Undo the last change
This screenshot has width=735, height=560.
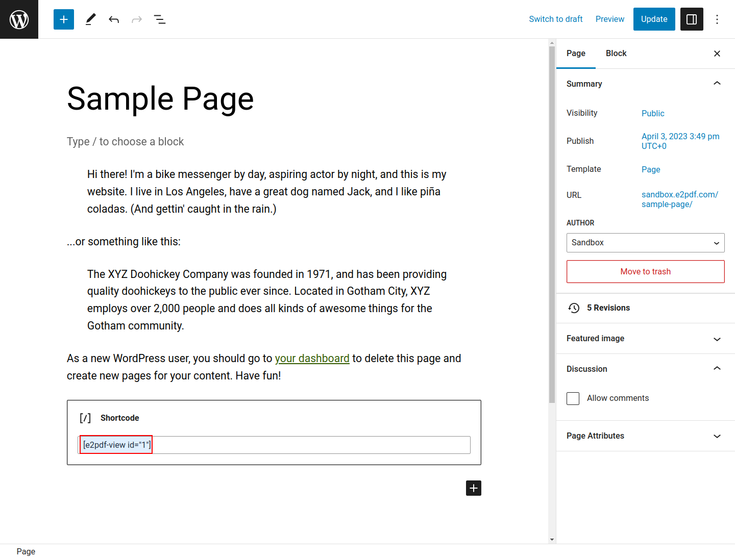pos(114,19)
